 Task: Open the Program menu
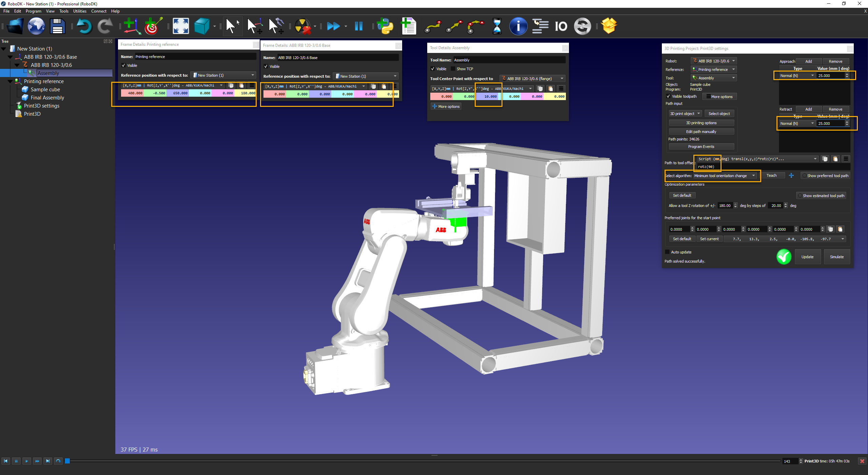coord(34,11)
